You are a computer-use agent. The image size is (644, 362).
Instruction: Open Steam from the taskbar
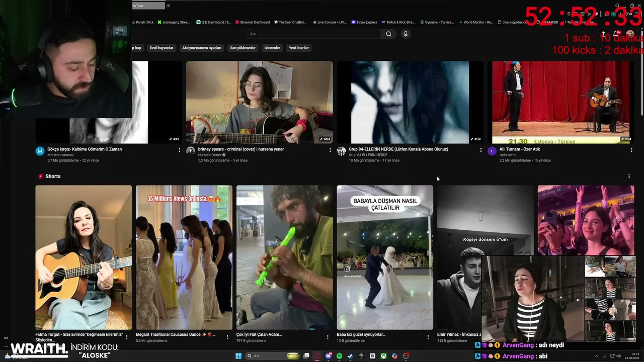(350, 356)
